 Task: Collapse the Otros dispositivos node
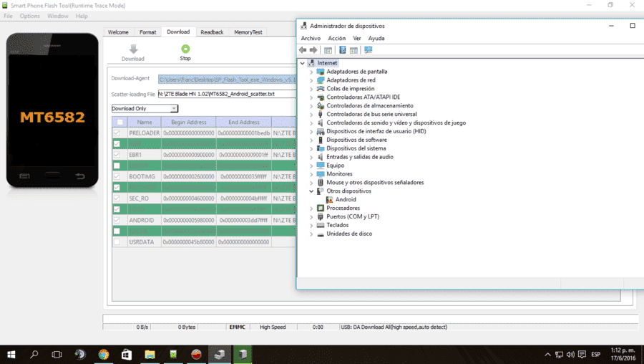(311, 191)
